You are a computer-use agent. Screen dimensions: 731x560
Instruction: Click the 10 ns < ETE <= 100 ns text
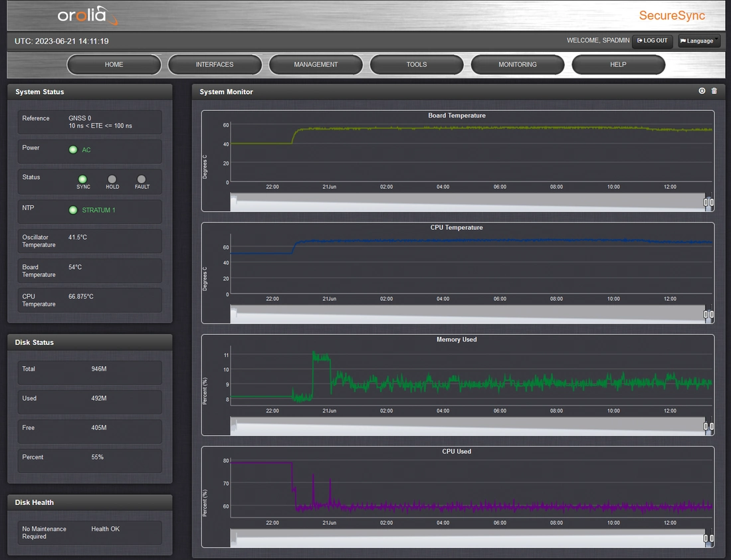(100, 126)
